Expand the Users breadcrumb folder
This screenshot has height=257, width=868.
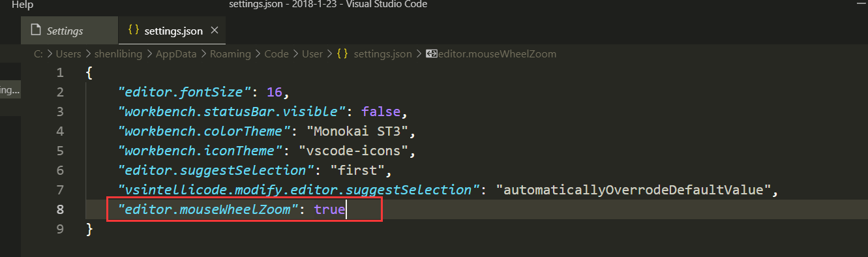(x=68, y=54)
